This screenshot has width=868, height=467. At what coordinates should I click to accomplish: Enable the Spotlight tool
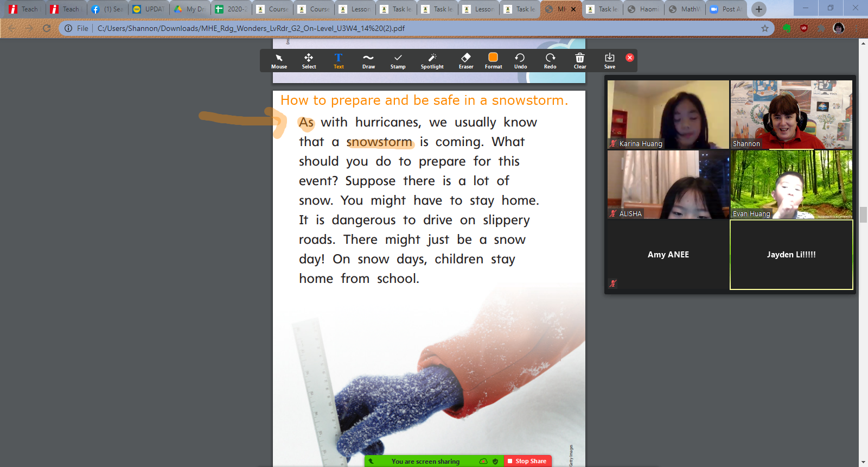[432, 61]
